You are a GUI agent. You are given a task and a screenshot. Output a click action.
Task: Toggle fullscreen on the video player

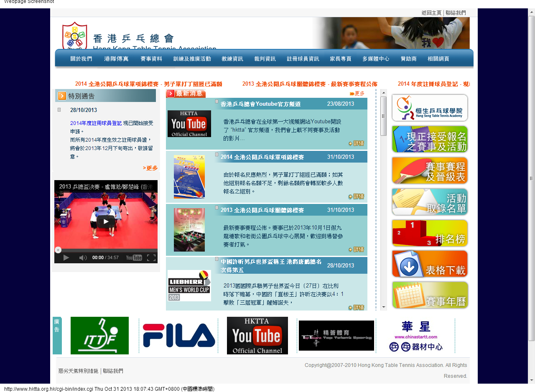(x=151, y=258)
